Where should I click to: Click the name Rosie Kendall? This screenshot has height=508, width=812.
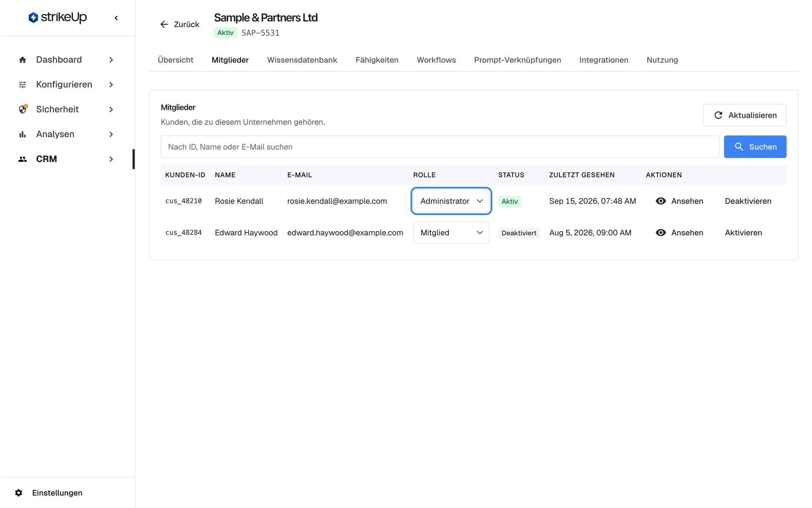tap(239, 201)
